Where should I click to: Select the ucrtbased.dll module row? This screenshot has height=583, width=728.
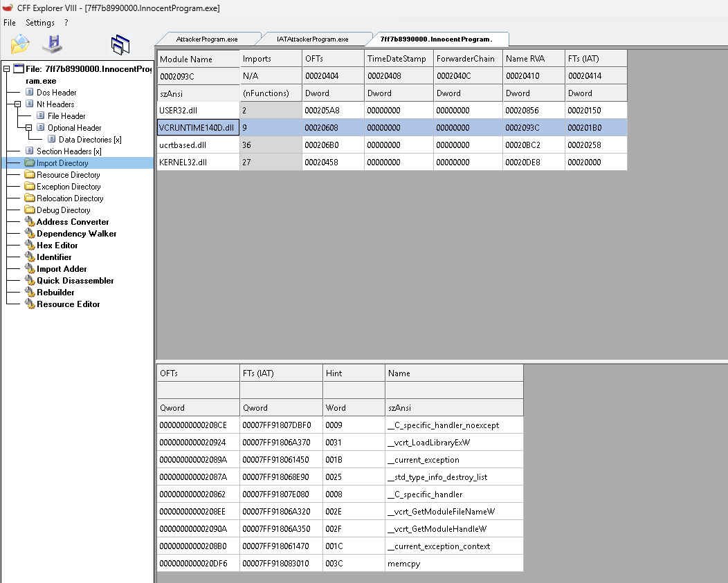392,145
